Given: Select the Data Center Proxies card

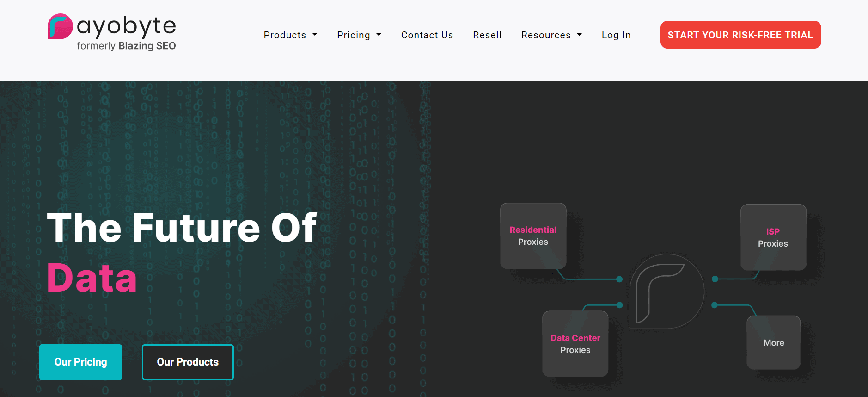Looking at the screenshot, I should tap(575, 344).
